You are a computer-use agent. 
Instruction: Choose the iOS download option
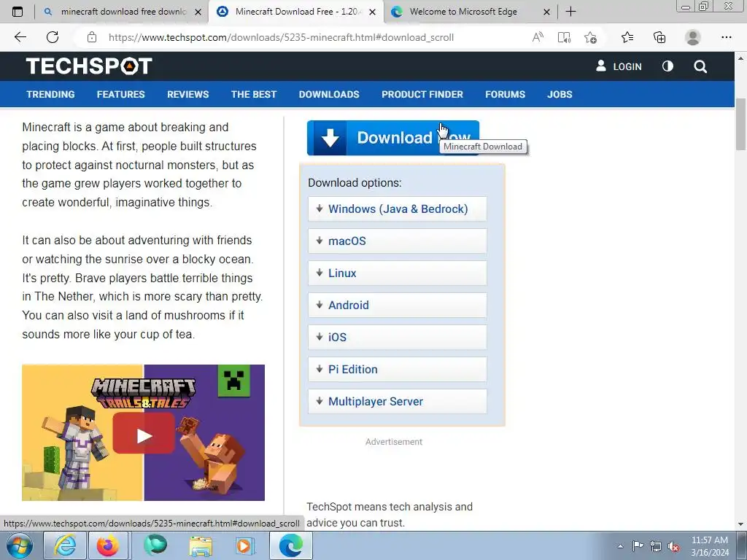pos(398,337)
